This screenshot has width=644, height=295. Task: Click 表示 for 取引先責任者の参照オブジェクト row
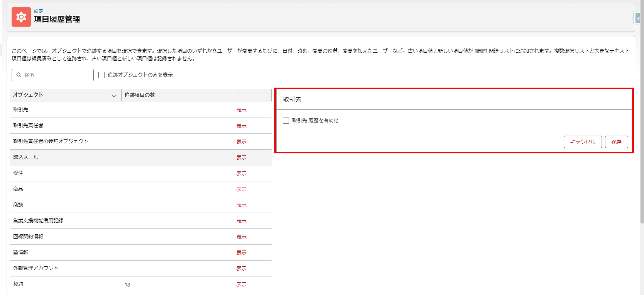[x=241, y=142]
